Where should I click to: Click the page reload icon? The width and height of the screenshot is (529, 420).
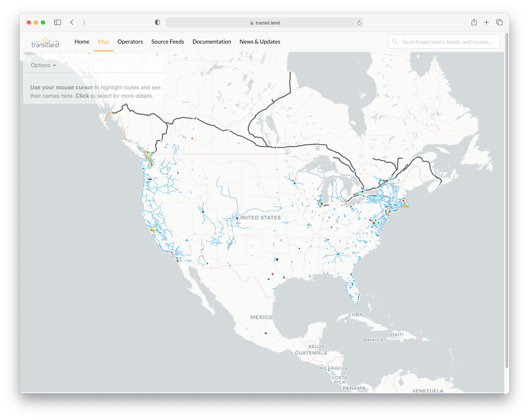point(359,22)
